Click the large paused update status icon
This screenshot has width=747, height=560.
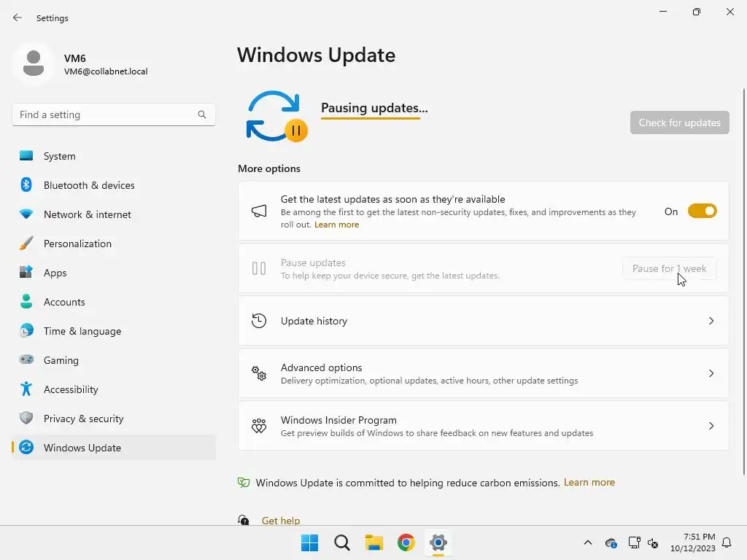(x=276, y=117)
